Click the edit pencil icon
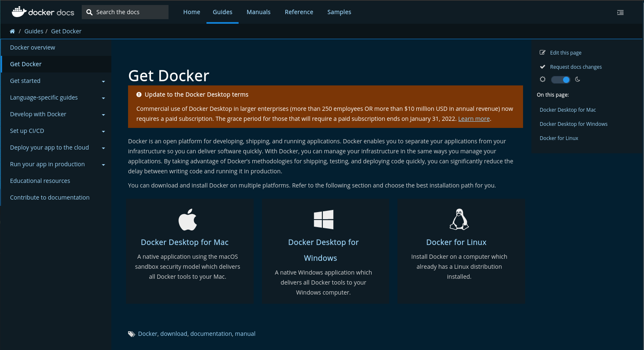Image resolution: width=644 pixels, height=350 pixels. coord(543,52)
